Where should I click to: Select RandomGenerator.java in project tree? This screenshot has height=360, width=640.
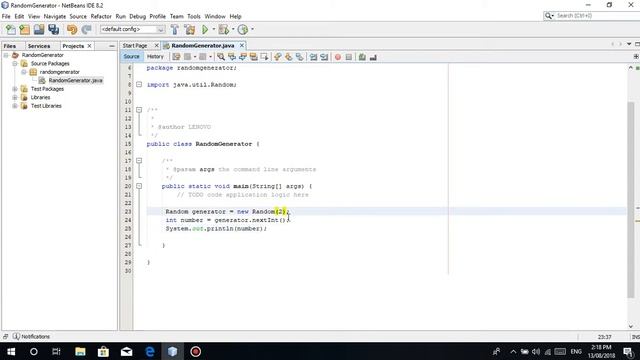tap(76, 80)
